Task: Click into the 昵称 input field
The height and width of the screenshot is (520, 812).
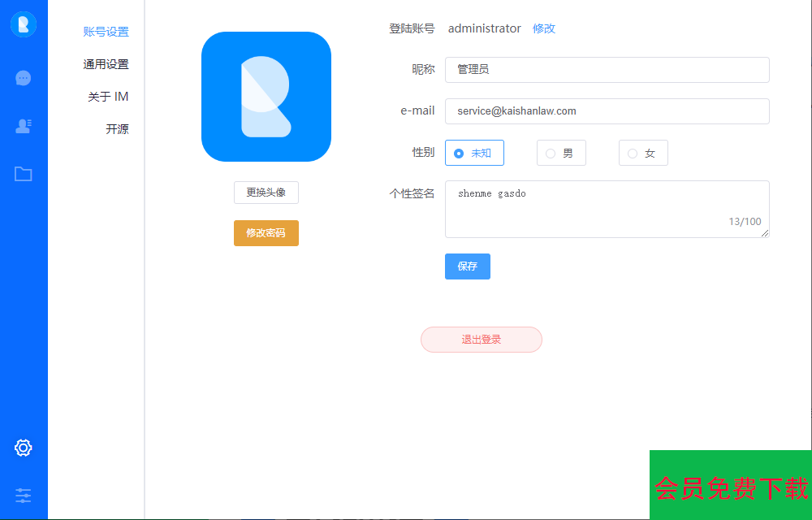Action: [x=607, y=70]
